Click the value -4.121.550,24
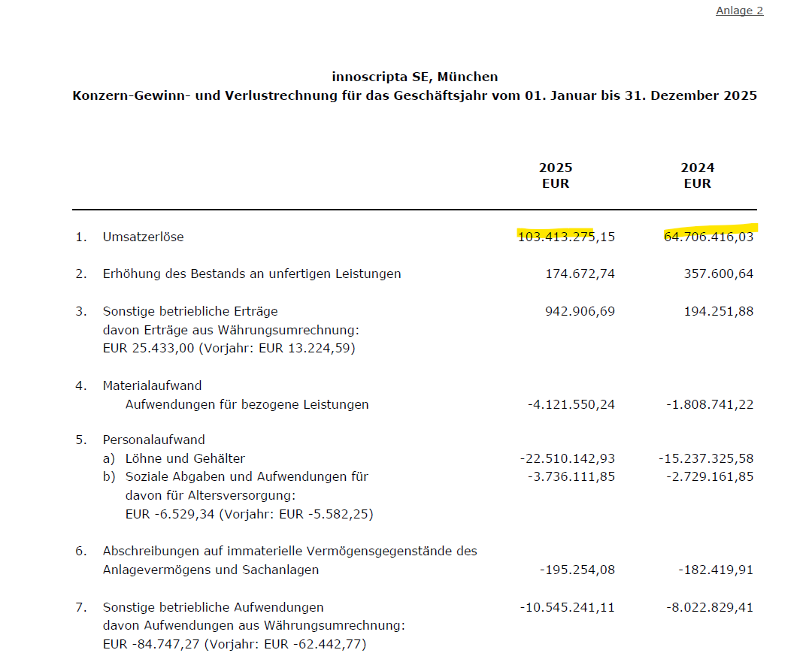The width and height of the screenshot is (812, 659). pyautogui.click(x=571, y=405)
